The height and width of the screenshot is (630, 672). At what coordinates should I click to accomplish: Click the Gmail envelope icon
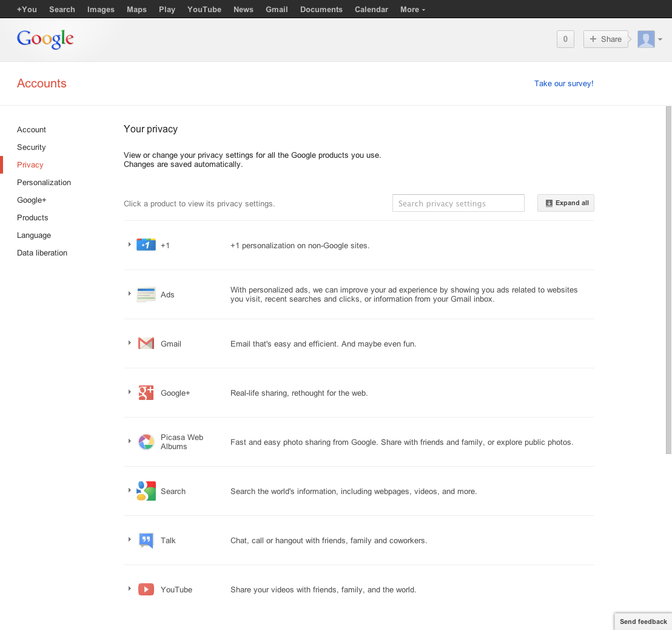point(146,343)
